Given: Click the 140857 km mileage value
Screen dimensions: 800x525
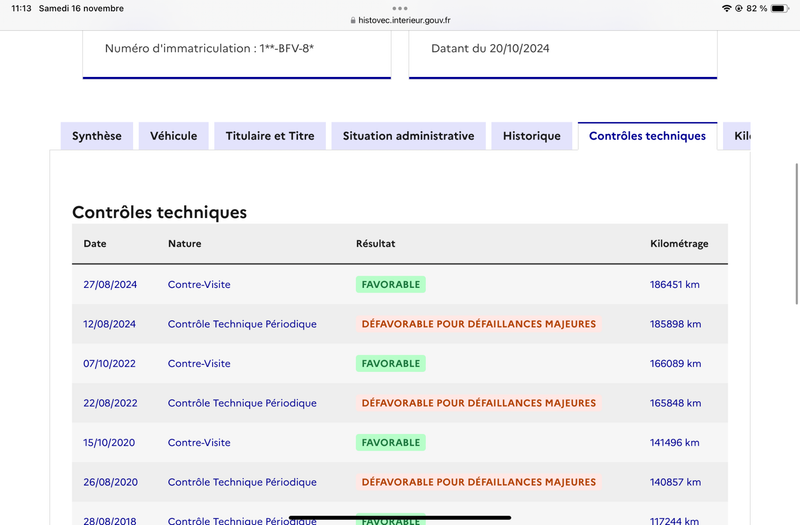Looking at the screenshot, I should coord(676,482).
